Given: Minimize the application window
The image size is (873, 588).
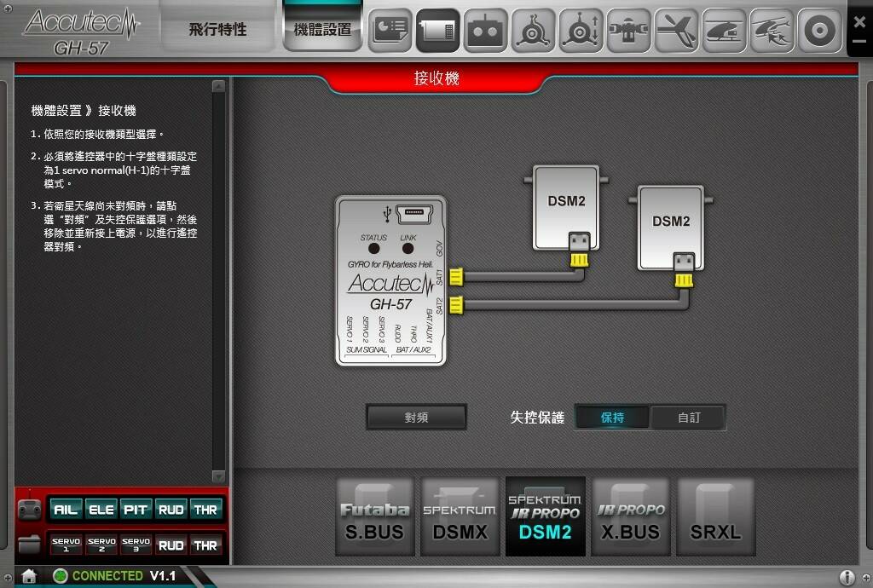Looking at the screenshot, I should coord(859,42).
